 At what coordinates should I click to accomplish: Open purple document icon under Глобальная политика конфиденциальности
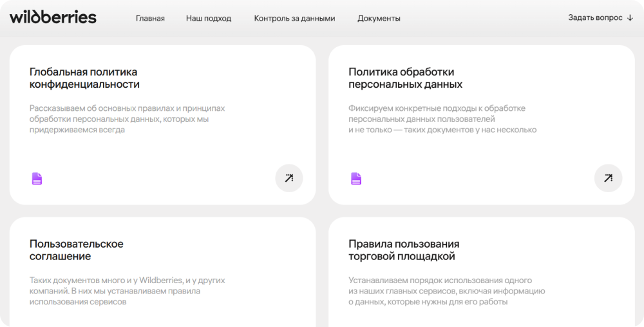[37, 179]
